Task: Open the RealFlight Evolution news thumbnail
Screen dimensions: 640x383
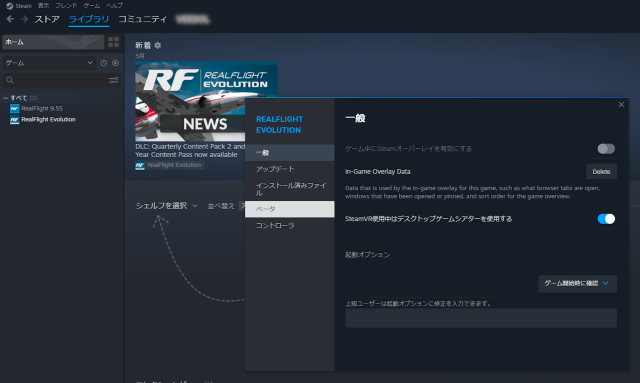Action: point(190,101)
